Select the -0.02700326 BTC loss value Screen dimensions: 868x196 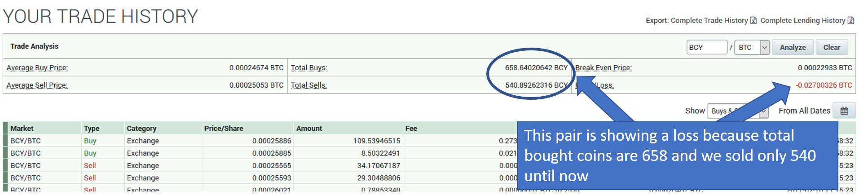(x=824, y=85)
